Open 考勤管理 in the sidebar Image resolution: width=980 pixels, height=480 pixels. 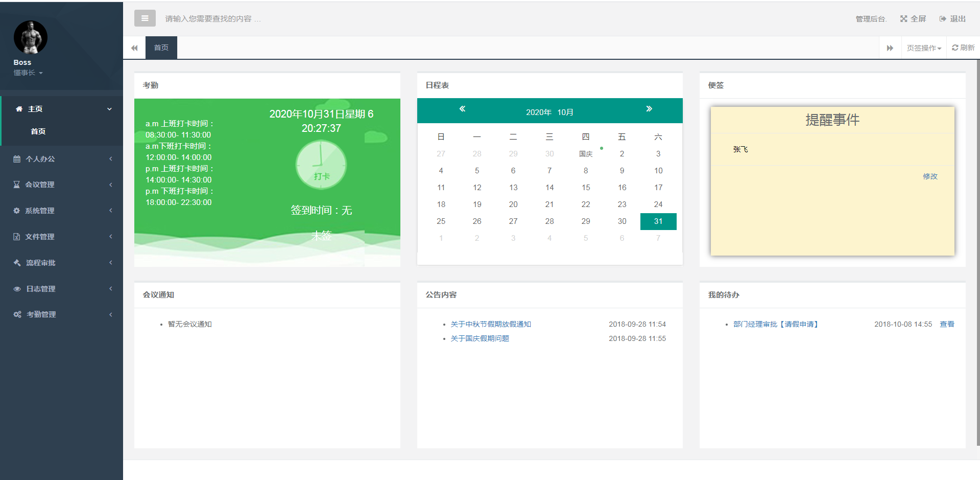pos(61,314)
